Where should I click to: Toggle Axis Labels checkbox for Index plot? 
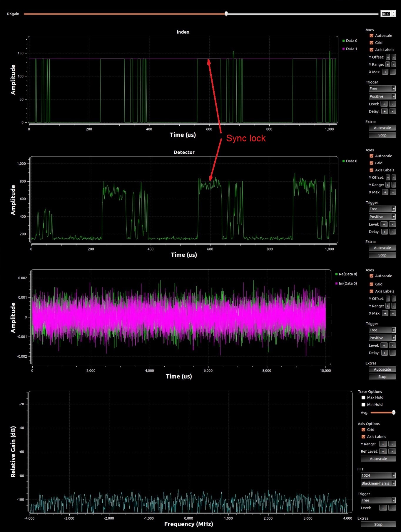tap(371, 50)
